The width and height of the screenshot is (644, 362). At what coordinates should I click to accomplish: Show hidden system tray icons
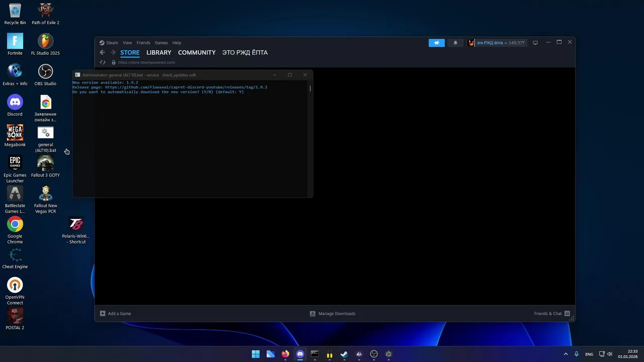566,354
